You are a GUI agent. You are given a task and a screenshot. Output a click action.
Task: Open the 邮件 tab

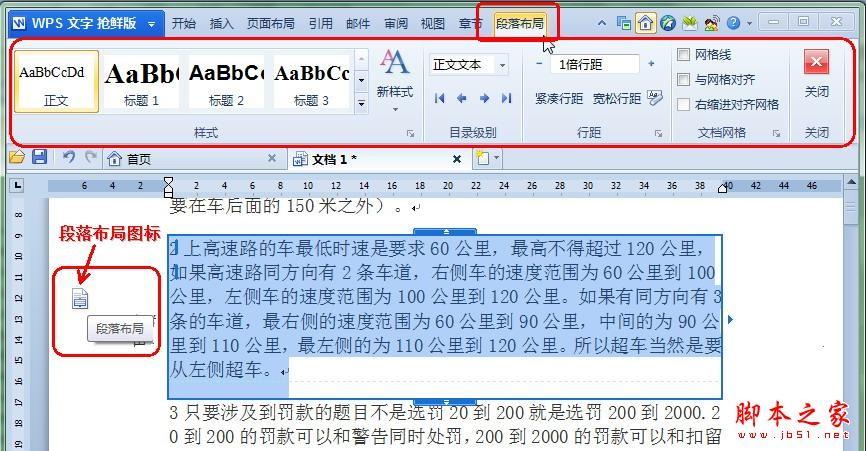pyautogui.click(x=358, y=24)
